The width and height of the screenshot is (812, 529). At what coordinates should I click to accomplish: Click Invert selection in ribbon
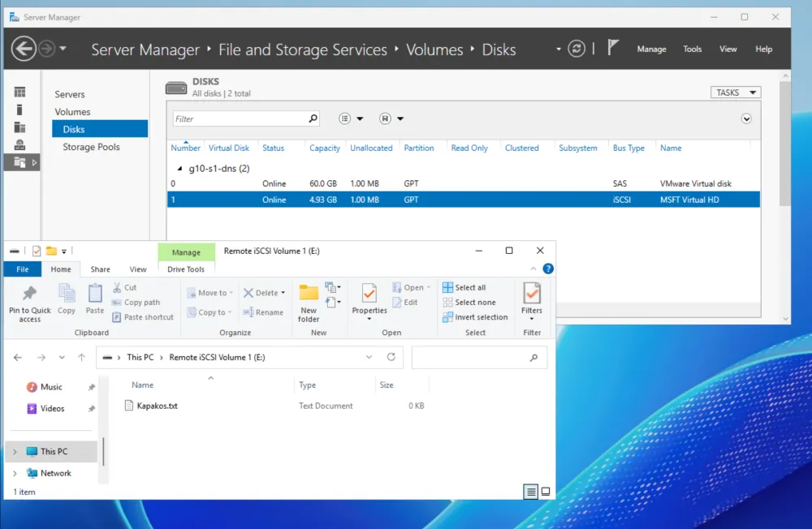(475, 316)
